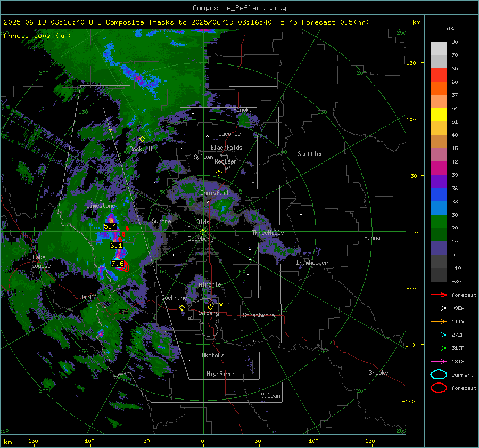Click the Innisfail label on map
Screen dimensions: 479x448
(214, 193)
